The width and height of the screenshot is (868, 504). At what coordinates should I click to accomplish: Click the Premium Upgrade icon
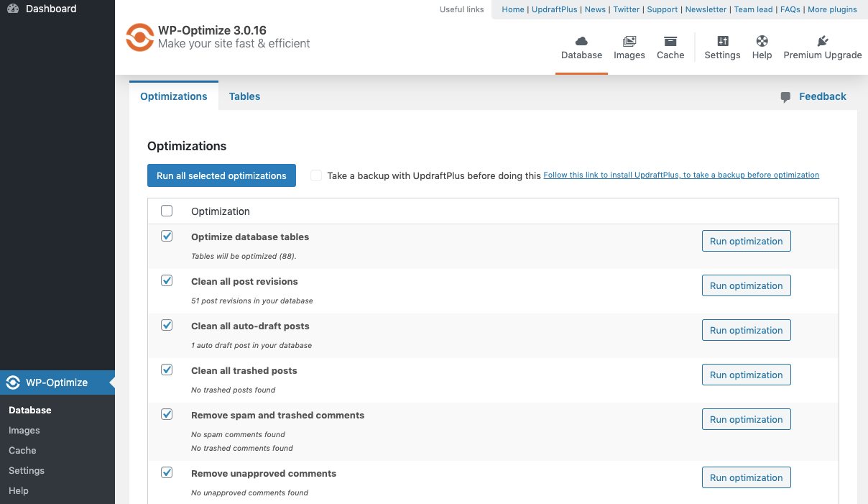click(823, 41)
